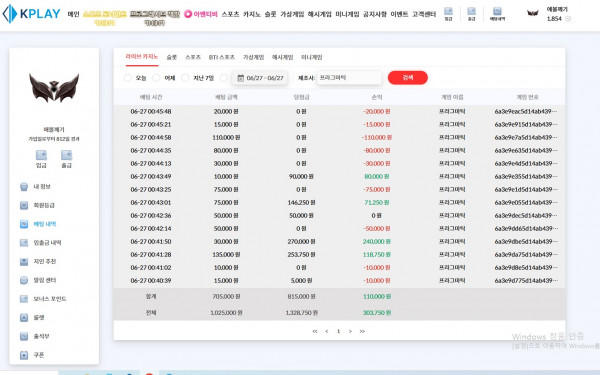
Task: Switch to the BTI 스포츠 tab
Action: [x=222, y=57]
